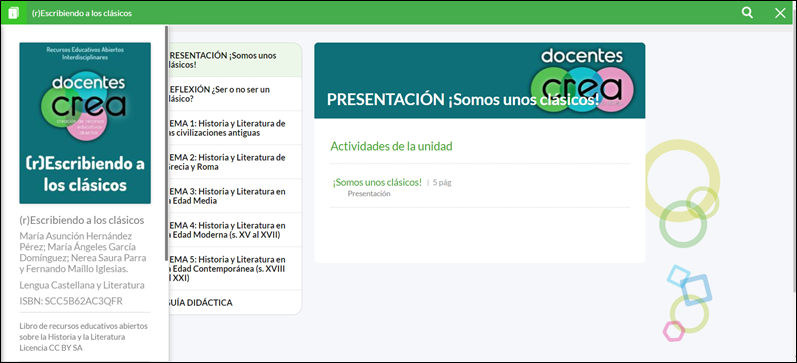
Task: Click the ISBN: SCC5B62AC3QFR text
Action: click(71, 301)
